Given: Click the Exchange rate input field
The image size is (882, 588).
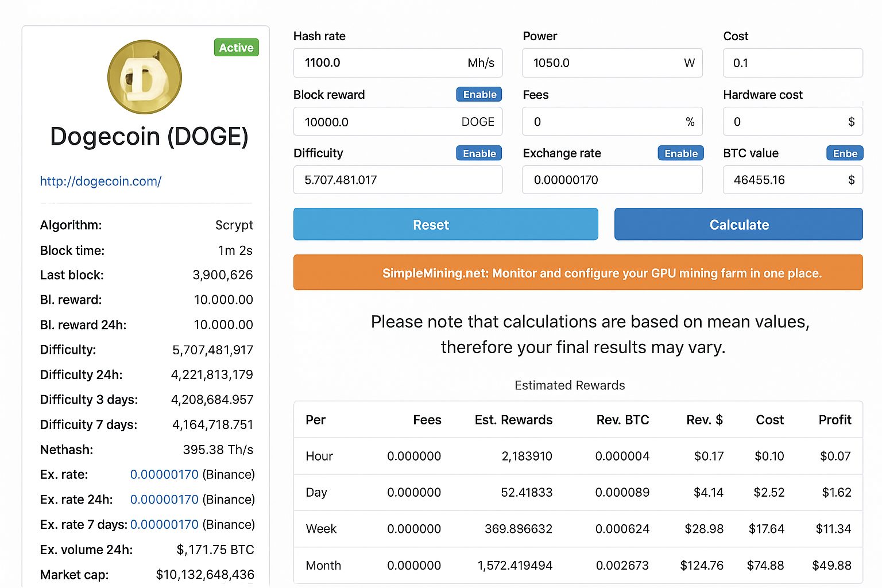Looking at the screenshot, I should point(612,180).
